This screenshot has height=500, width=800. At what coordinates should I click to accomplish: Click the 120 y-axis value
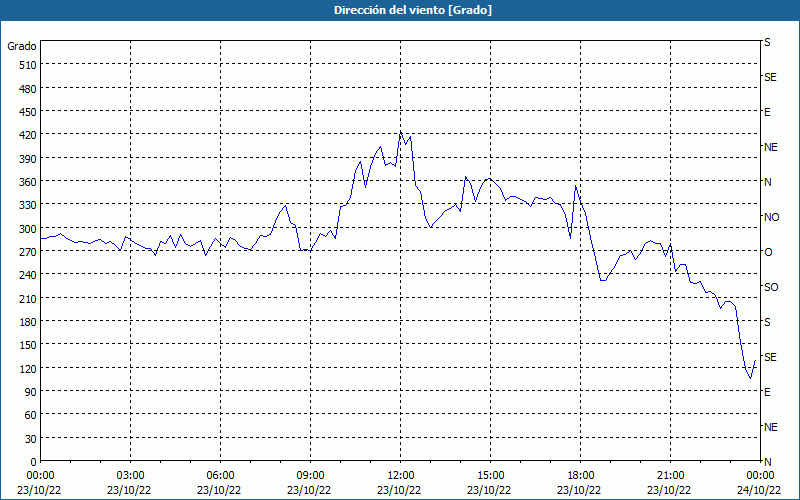coord(28,368)
